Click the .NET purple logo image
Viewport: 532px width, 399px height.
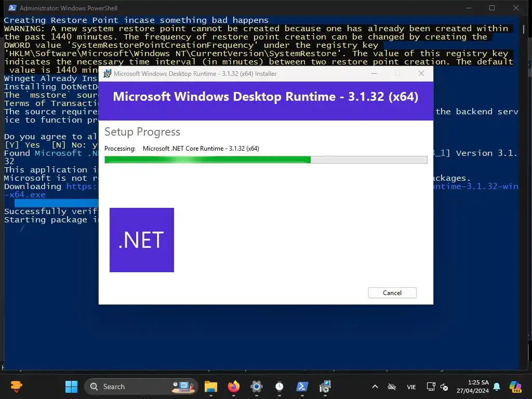coord(142,240)
